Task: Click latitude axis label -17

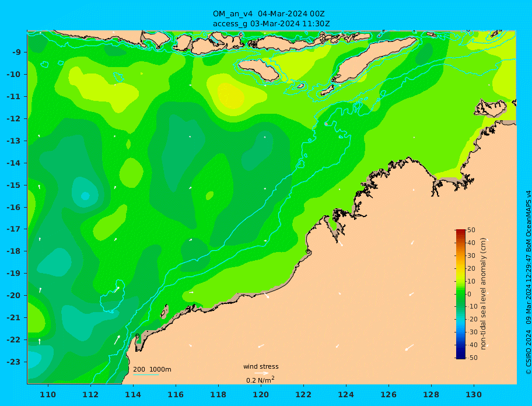Action: pyautogui.click(x=13, y=229)
